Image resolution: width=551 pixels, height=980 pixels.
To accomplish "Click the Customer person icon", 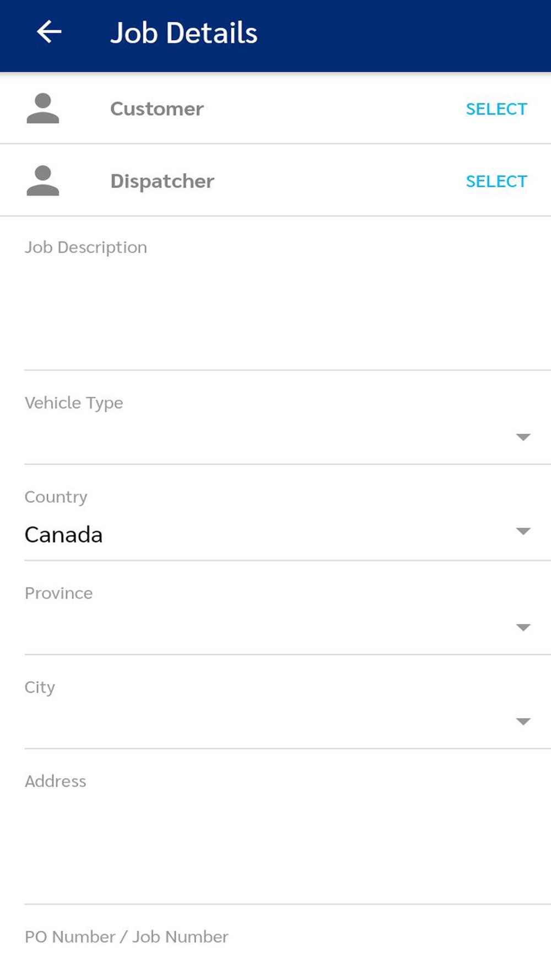I will [43, 109].
